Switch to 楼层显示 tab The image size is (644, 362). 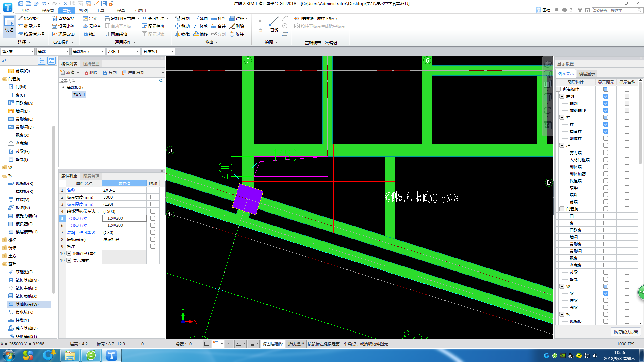[587, 74]
